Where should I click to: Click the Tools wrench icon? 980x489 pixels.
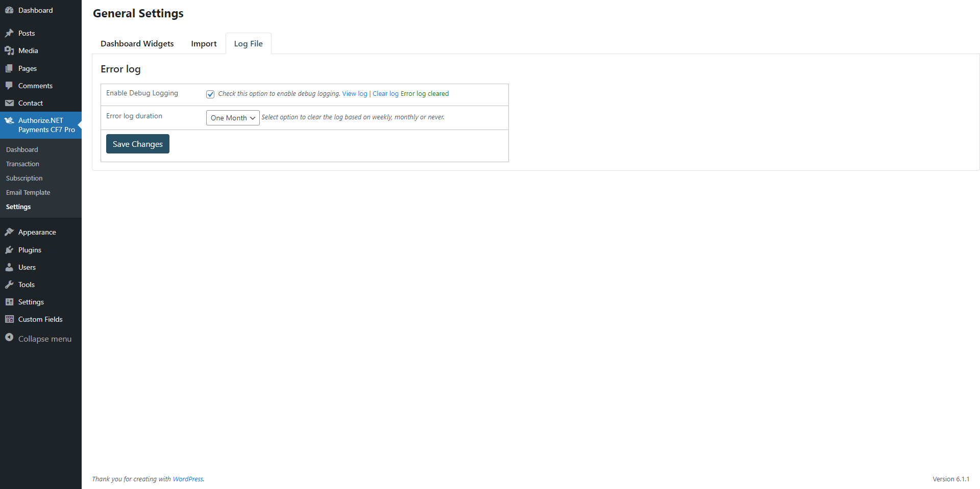[9, 285]
